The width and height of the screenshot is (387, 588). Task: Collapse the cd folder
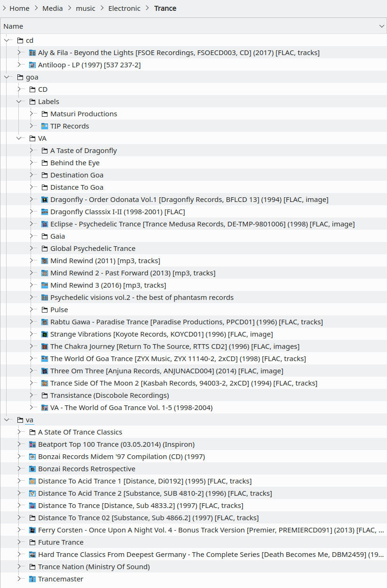tap(7, 40)
